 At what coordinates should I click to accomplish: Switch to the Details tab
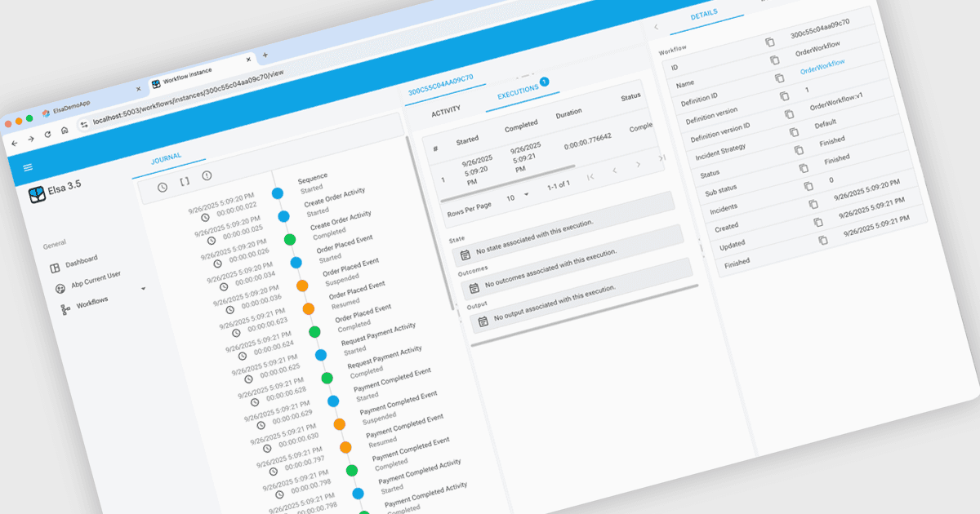pyautogui.click(x=704, y=16)
